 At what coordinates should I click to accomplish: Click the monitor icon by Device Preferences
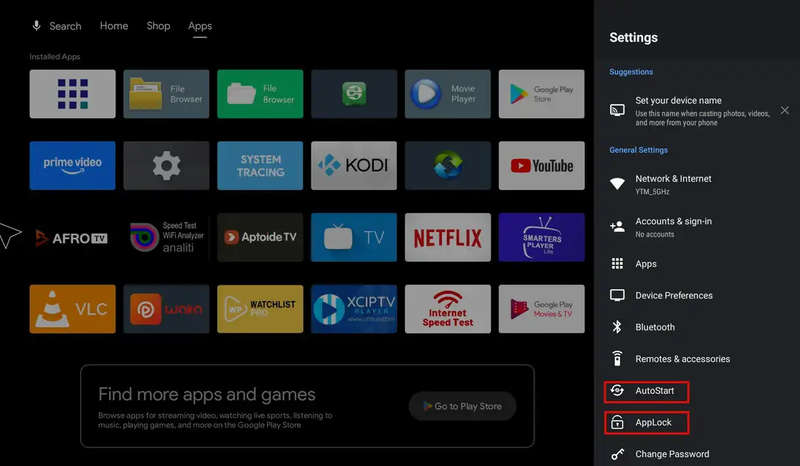617,295
